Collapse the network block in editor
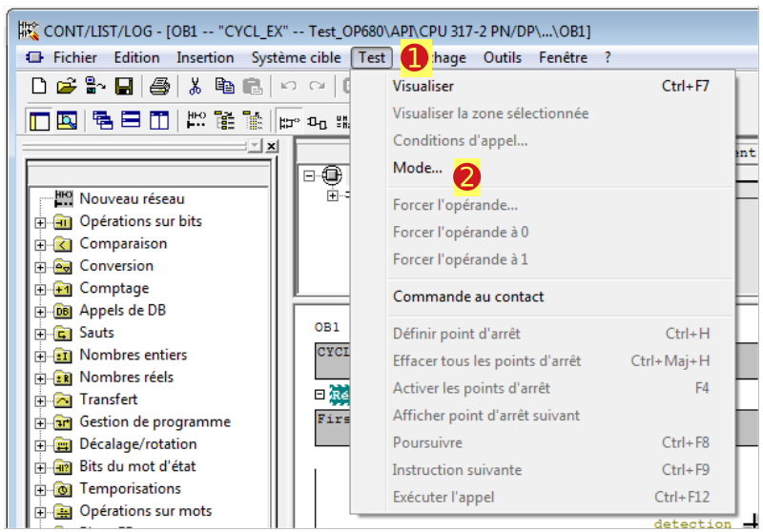 (x=320, y=395)
